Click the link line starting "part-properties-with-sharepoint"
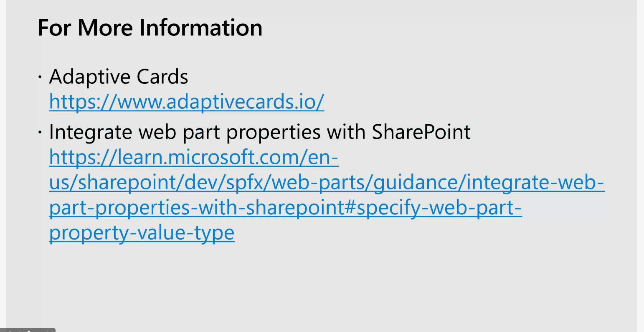The height and width of the screenshot is (332, 644). tap(285, 208)
